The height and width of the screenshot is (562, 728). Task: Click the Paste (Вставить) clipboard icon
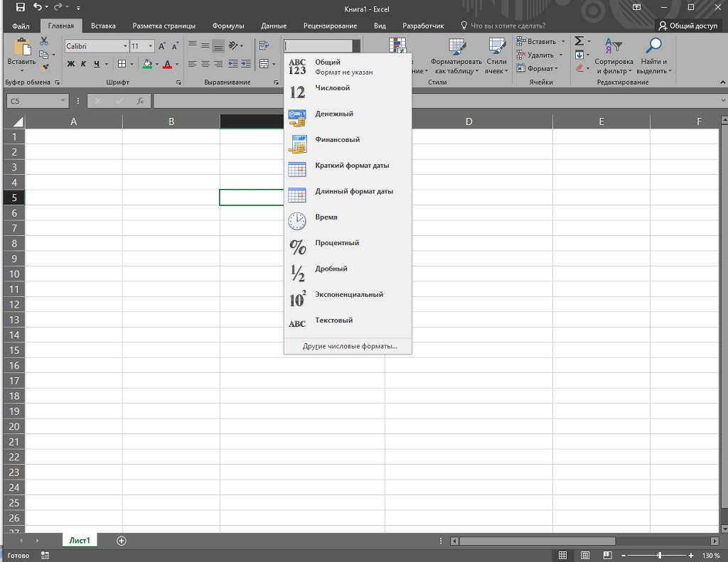pos(21,48)
